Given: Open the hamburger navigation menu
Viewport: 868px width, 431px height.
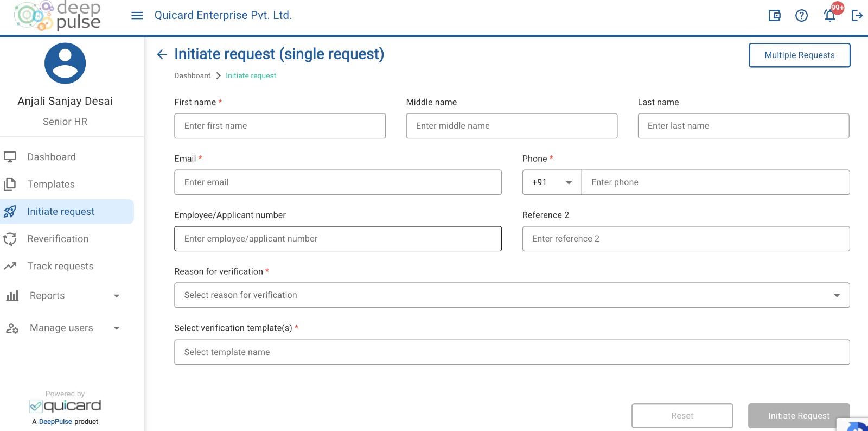Looking at the screenshot, I should coord(137,16).
